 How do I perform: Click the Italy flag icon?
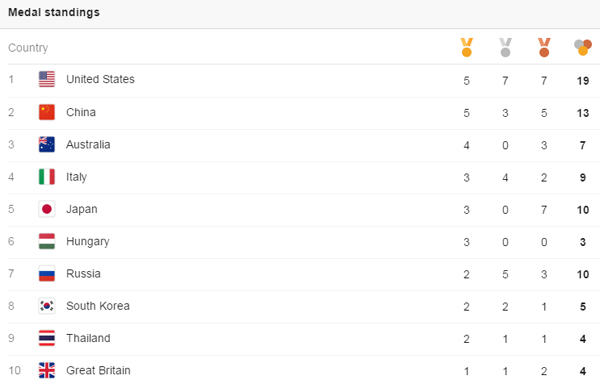pos(47,177)
